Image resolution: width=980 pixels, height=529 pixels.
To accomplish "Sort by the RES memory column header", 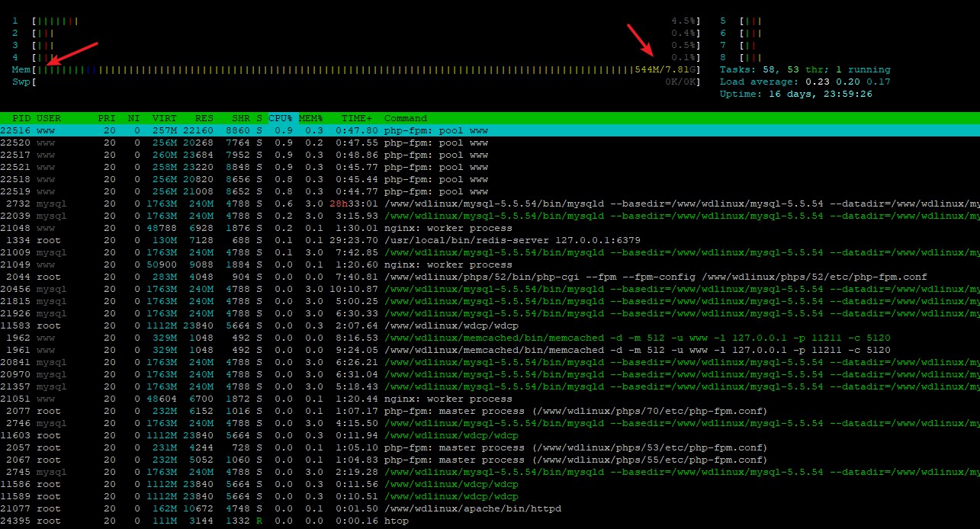I will tap(203, 118).
